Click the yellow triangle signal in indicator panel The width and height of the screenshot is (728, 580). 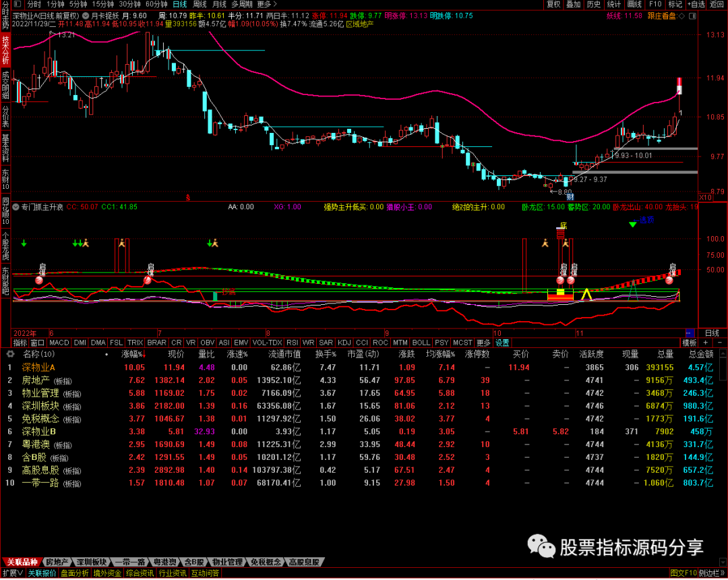coord(586,295)
